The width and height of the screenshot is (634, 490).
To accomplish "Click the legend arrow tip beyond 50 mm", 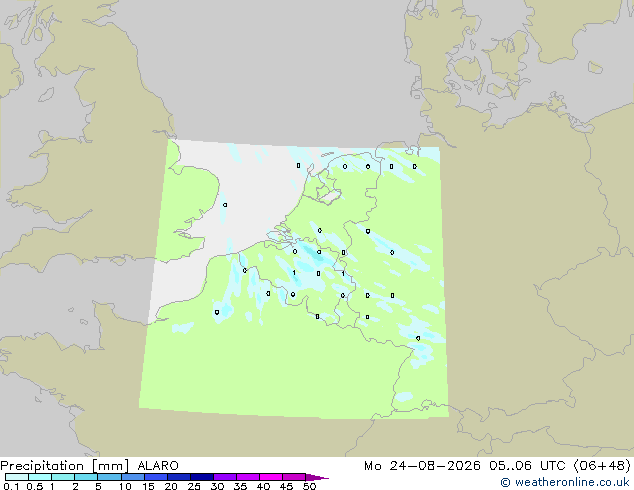I will point(317,477).
